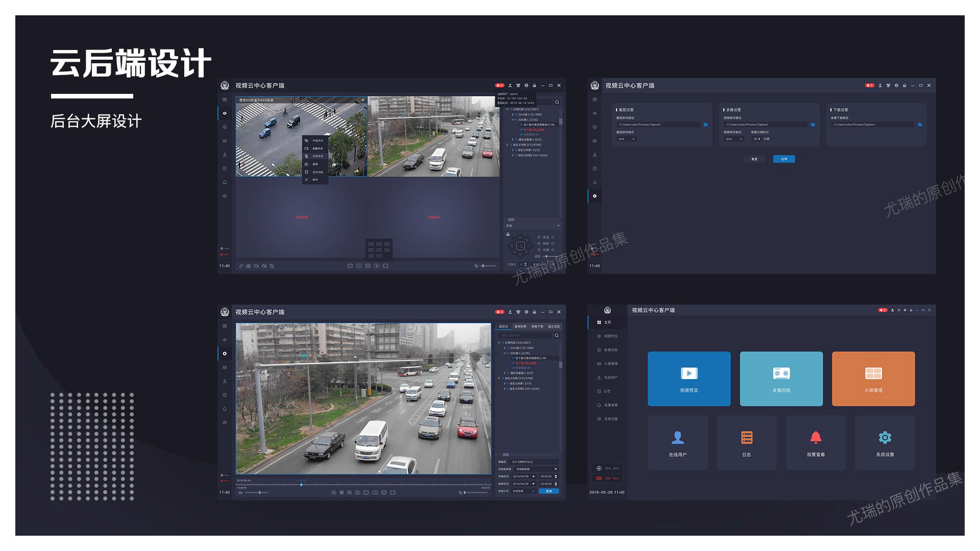
Task: Open 存储方式 dropdown in playback window
Action: point(523,491)
